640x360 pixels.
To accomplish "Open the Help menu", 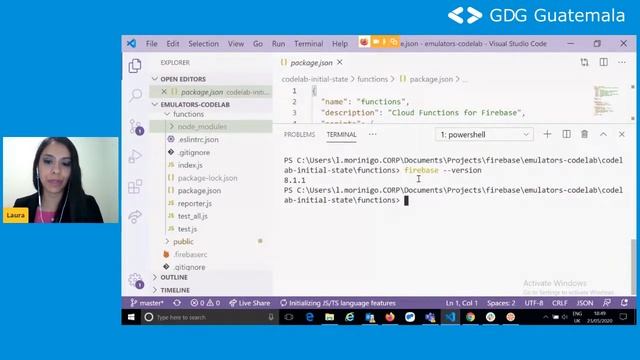I will click(x=340, y=44).
